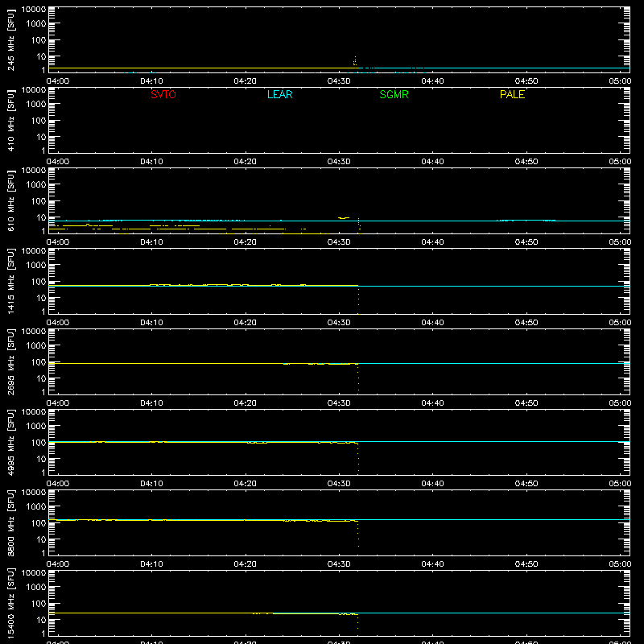Click the 100 tick label on 610 MHz plot
This screenshot has height=644, width=644.
(39, 201)
